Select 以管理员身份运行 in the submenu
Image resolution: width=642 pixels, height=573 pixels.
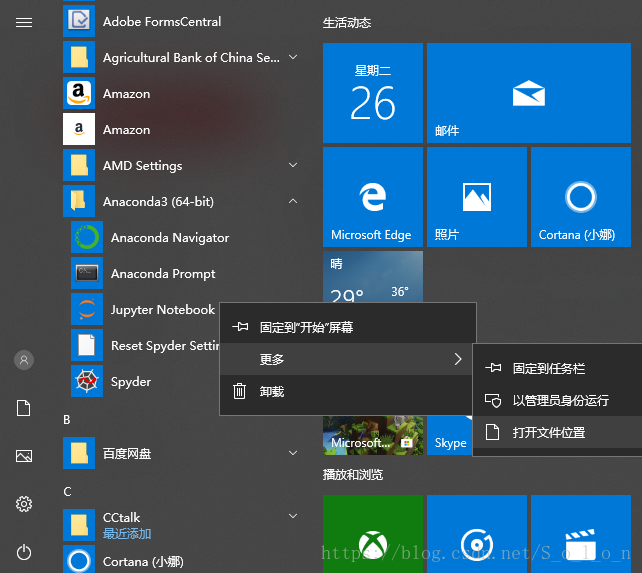(558, 400)
